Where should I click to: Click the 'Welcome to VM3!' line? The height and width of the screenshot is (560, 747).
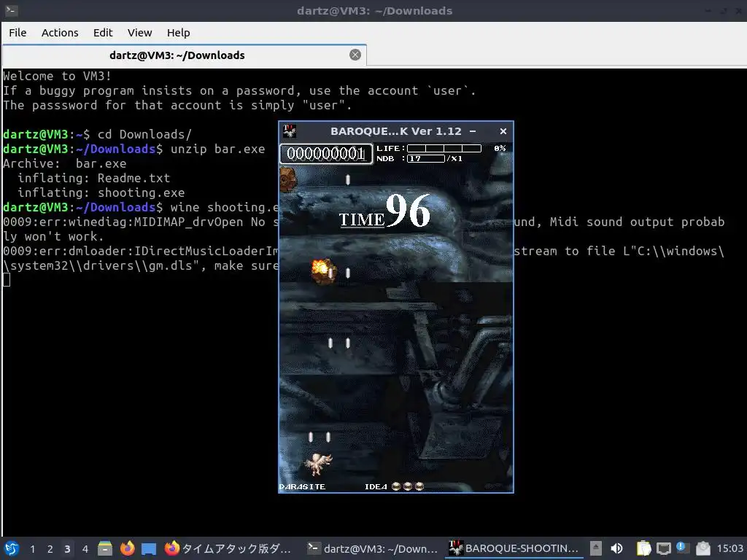(57, 76)
